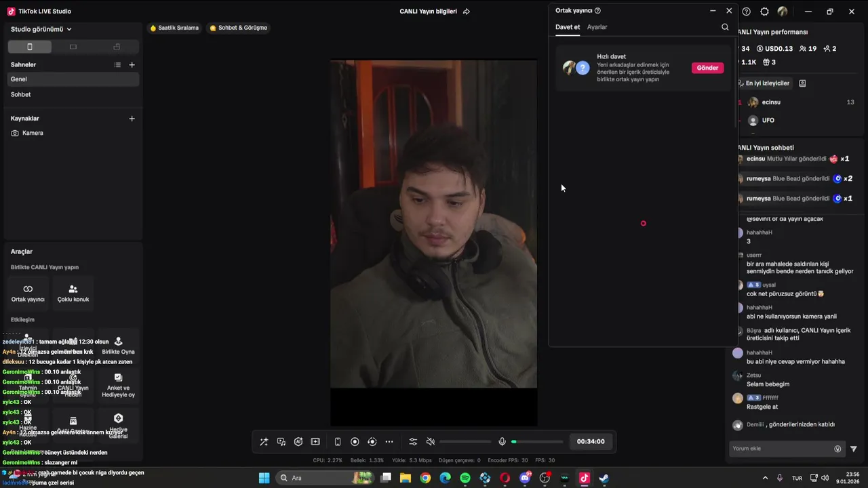
Task: Click the camera preview thumbnail
Action: click(433, 224)
